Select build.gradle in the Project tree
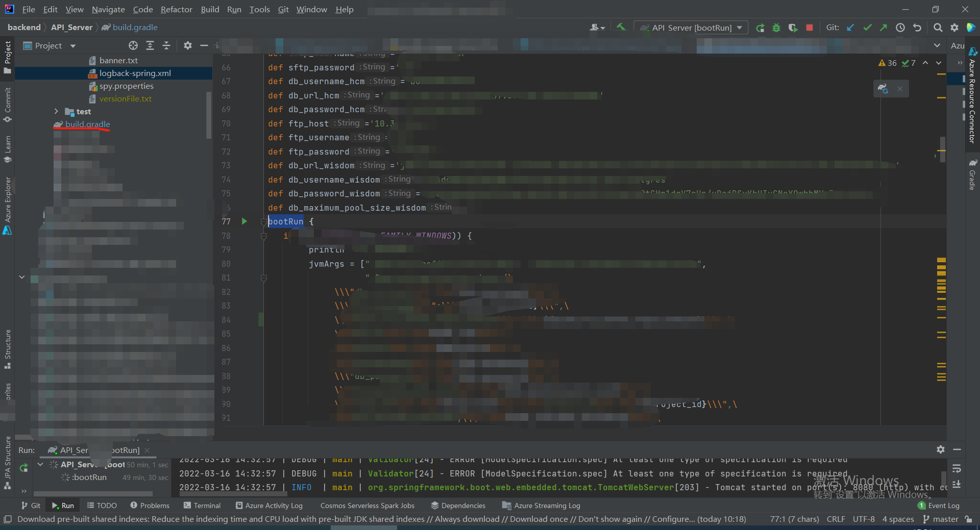The height and width of the screenshot is (530, 980). click(x=87, y=124)
